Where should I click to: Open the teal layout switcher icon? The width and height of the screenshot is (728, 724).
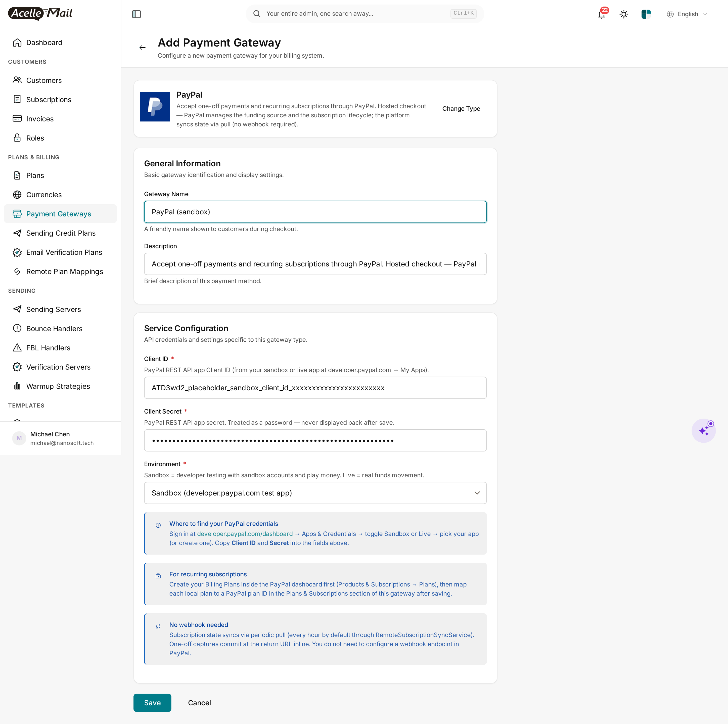coord(646,14)
